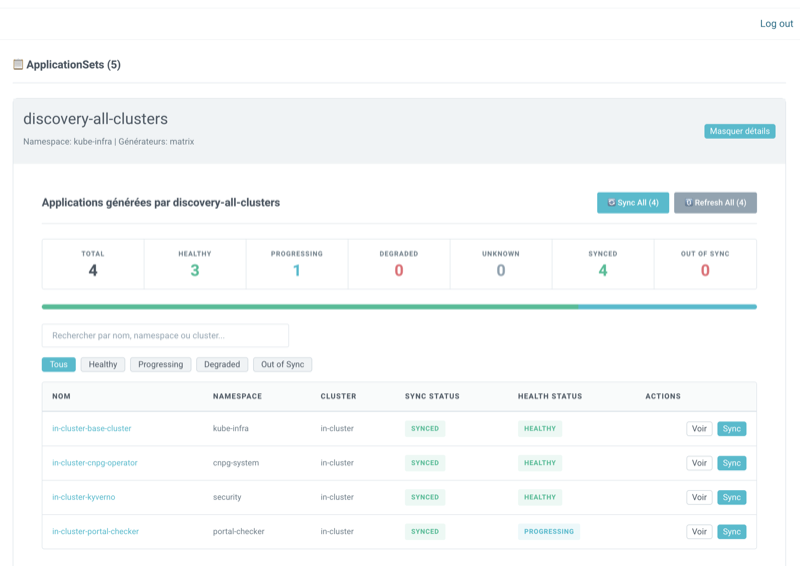Click the Refresh All (4) button
This screenshot has width=800, height=566.
[x=715, y=203]
